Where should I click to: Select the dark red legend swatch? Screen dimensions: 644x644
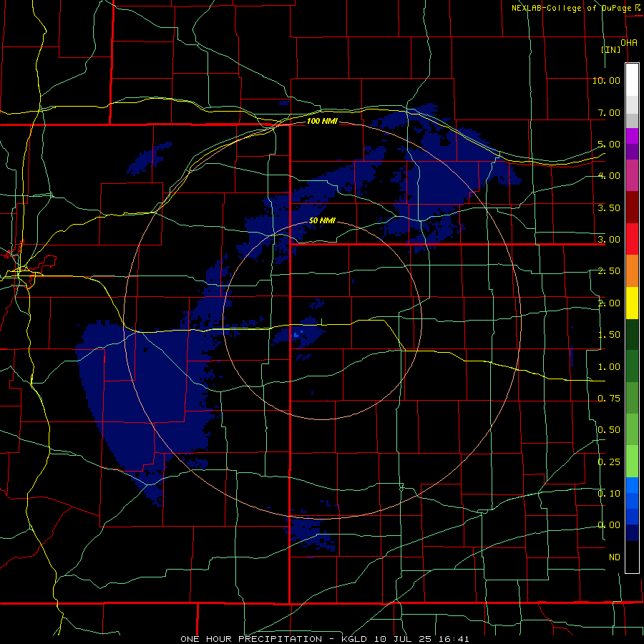632,208
